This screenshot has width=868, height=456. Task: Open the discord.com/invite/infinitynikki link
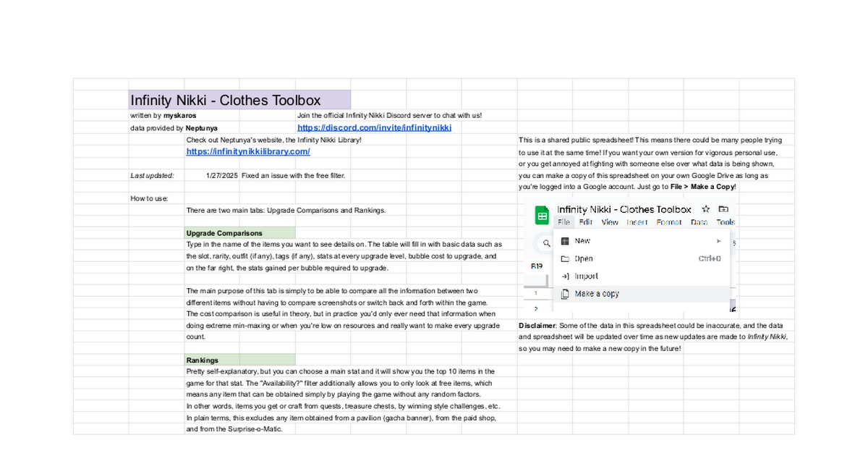tap(374, 127)
